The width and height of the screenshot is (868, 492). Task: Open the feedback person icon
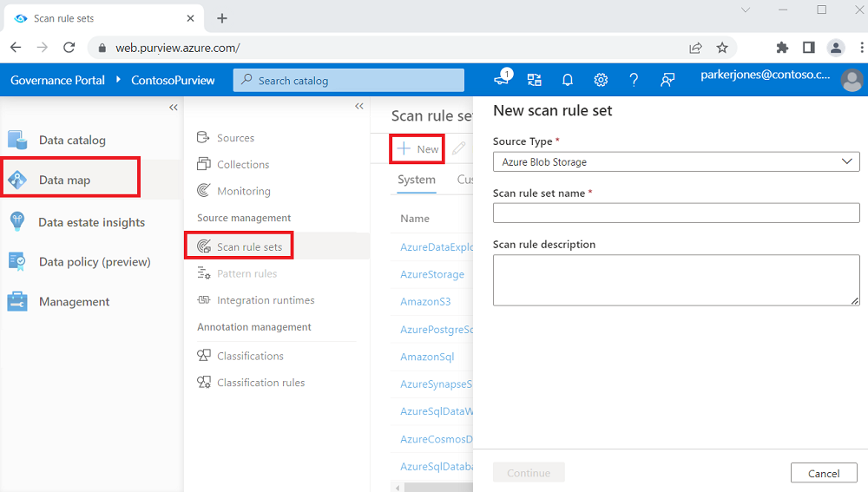point(667,80)
